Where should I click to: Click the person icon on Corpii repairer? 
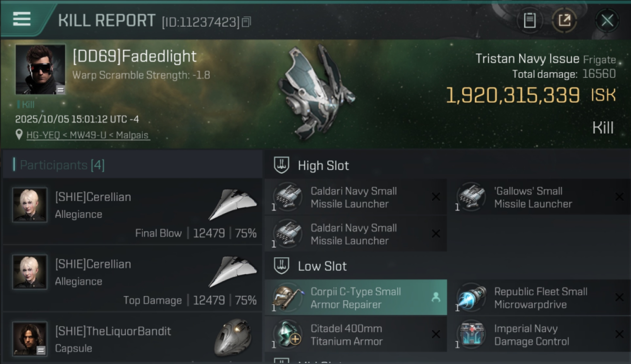435,298
